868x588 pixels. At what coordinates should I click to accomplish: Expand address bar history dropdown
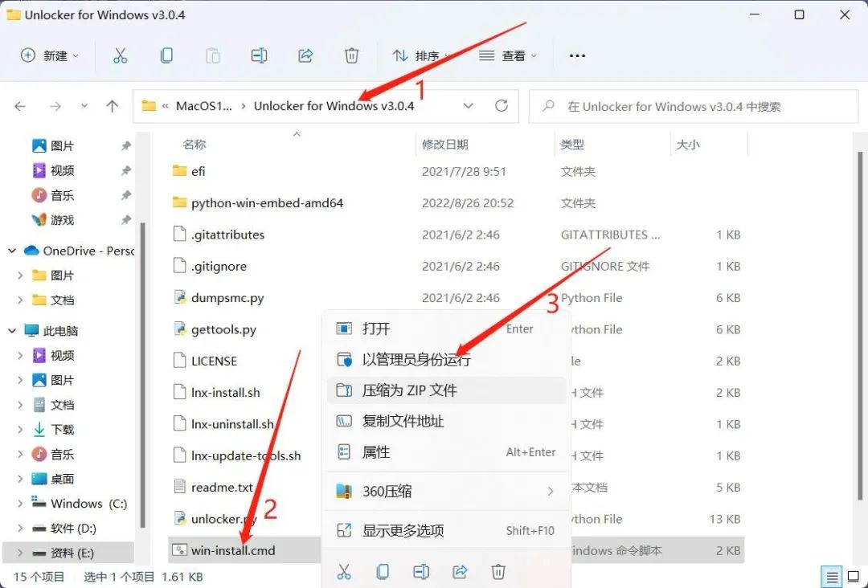click(469, 106)
